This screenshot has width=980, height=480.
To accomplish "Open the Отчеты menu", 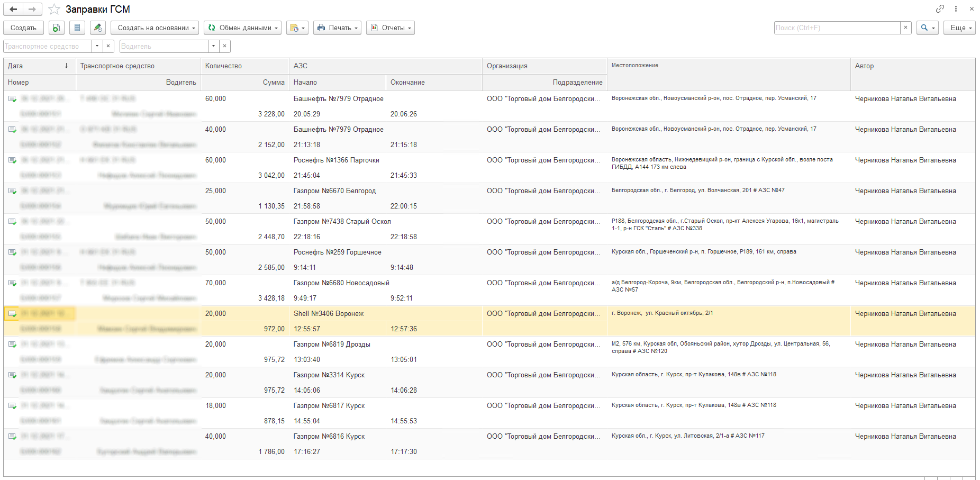I will 391,28.
